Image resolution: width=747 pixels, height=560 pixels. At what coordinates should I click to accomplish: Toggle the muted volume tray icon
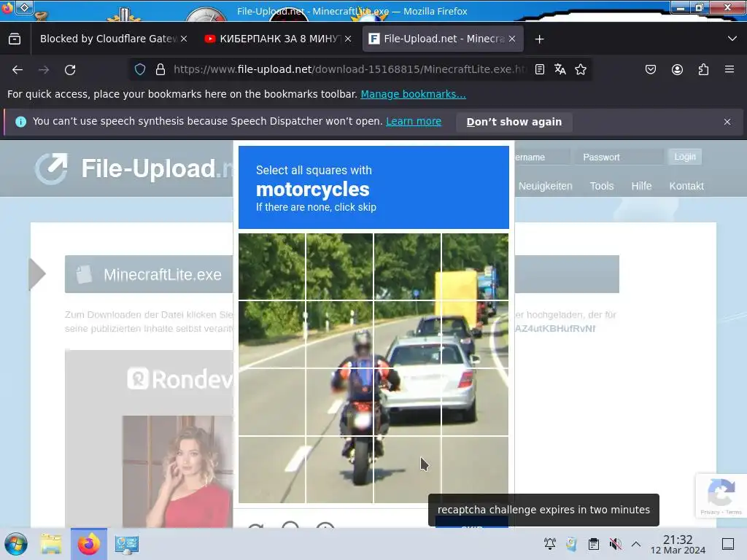[x=615, y=544]
